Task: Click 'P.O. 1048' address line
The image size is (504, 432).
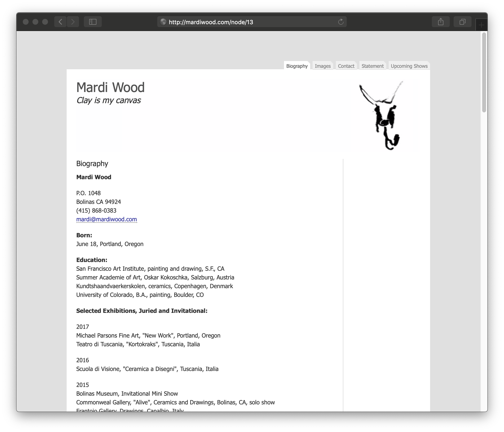Action: tap(88, 193)
